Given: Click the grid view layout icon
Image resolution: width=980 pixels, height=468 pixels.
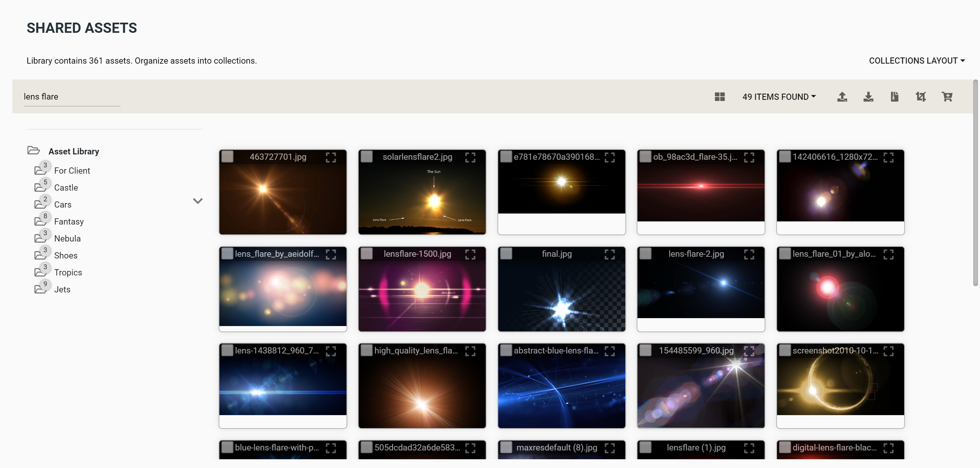Looking at the screenshot, I should (719, 96).
